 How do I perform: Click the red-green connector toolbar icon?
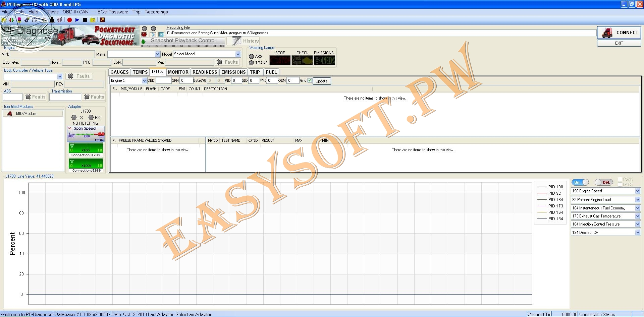pyautogui.click(x=11, y=20)
